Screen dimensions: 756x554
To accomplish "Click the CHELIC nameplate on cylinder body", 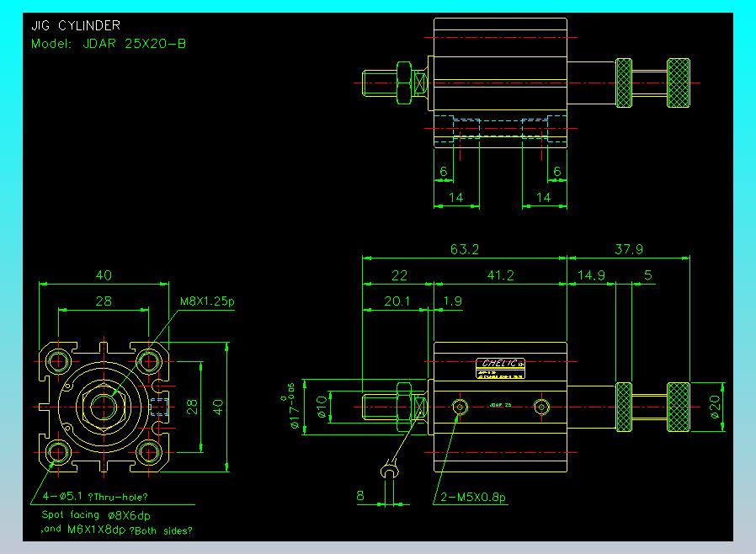I will coord(500,369).
